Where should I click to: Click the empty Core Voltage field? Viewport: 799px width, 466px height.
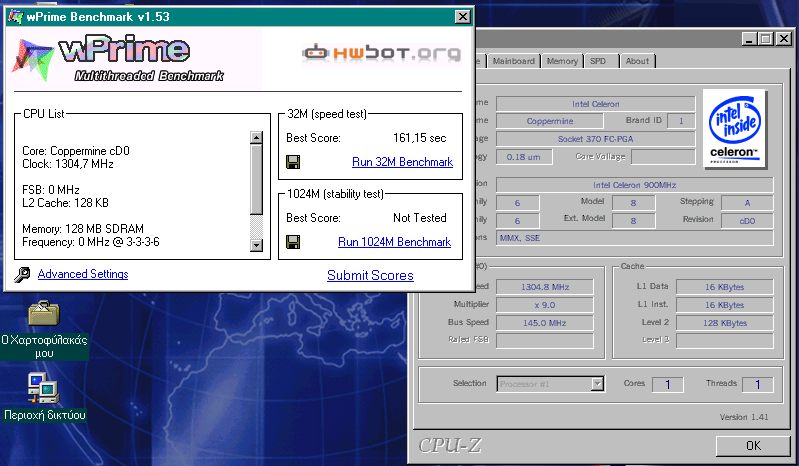click(x=663, y=157)
